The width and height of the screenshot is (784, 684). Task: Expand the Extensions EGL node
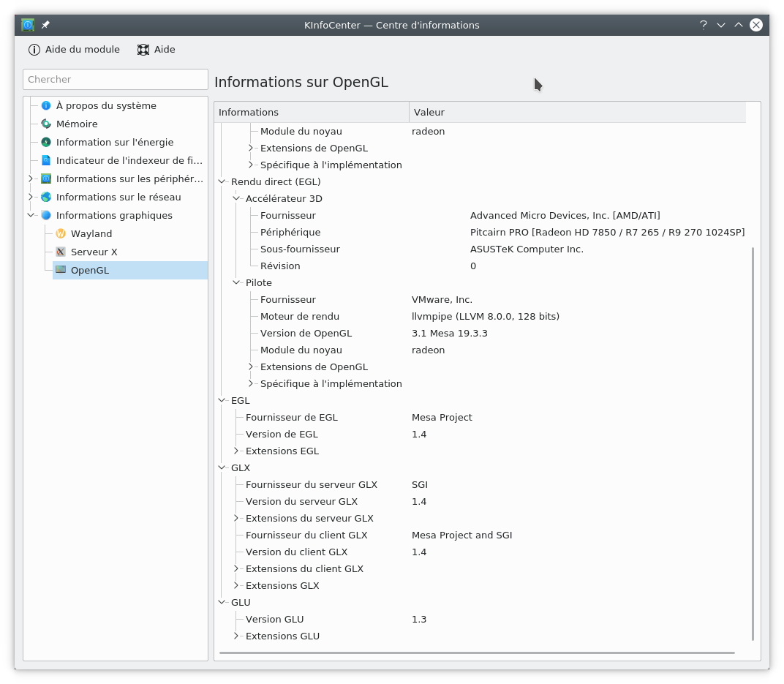[x=236, y=451]
